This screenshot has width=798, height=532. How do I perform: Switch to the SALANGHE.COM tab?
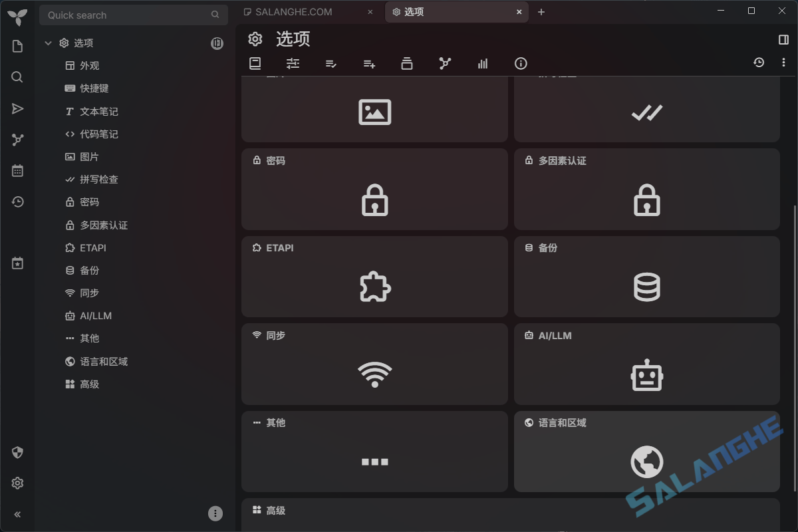(293, 11)
